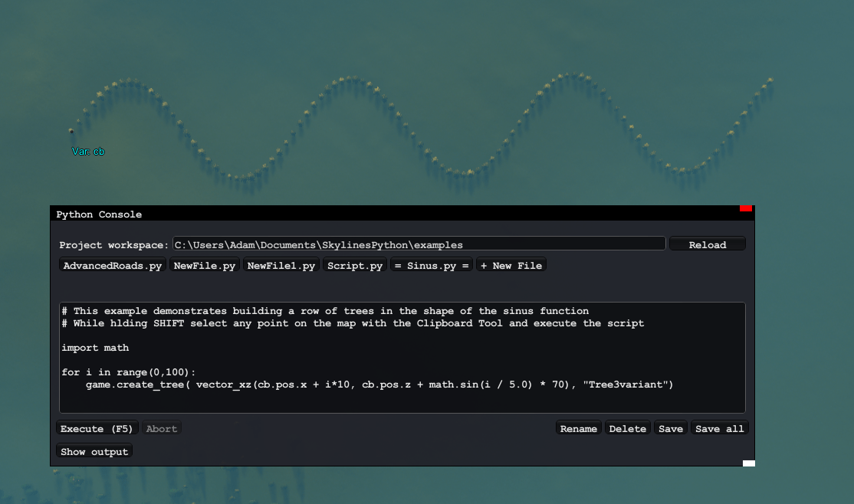Viewport: 854px width, 504px height.
Task: Open the AdvancedRoads.py file tab
Action: [x=113, y=266]
